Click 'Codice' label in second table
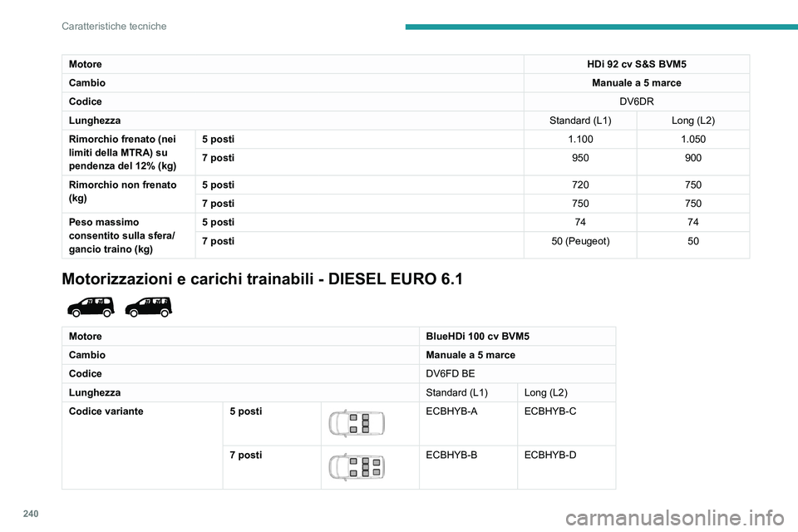The width and height of the screenshot is (798, 532). (85, 374)
